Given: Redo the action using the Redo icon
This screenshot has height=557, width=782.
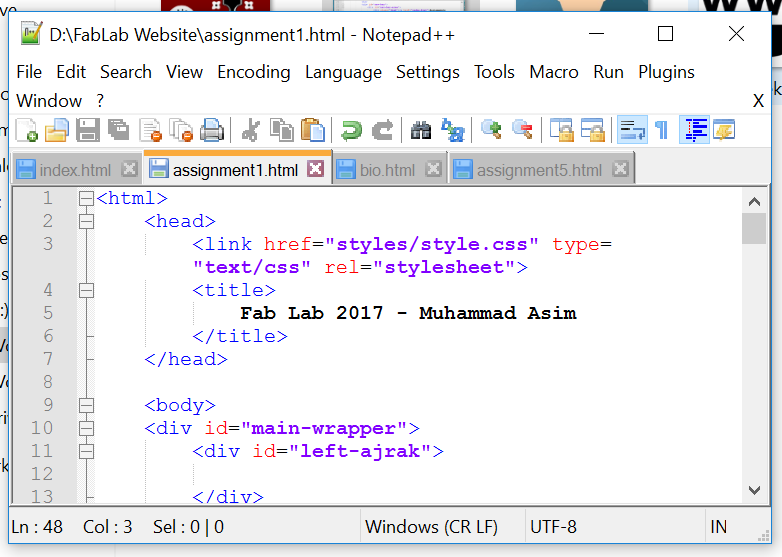Looking at the screenshot, I should point(383,131).
